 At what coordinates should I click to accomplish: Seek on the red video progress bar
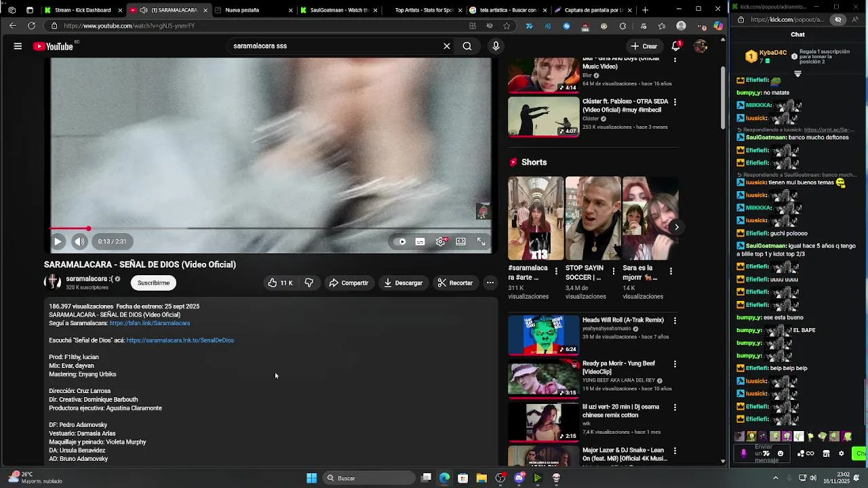[x=271, y=228]
